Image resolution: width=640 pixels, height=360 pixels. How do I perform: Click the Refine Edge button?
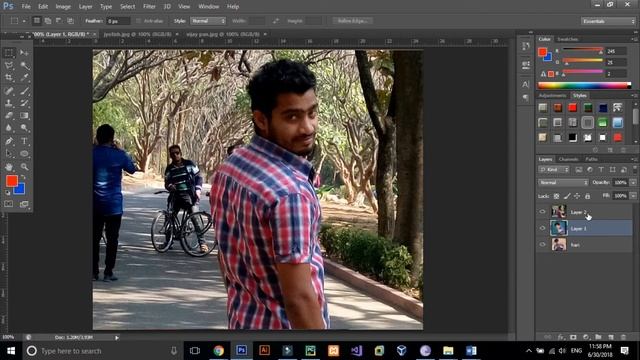[352, 21]
